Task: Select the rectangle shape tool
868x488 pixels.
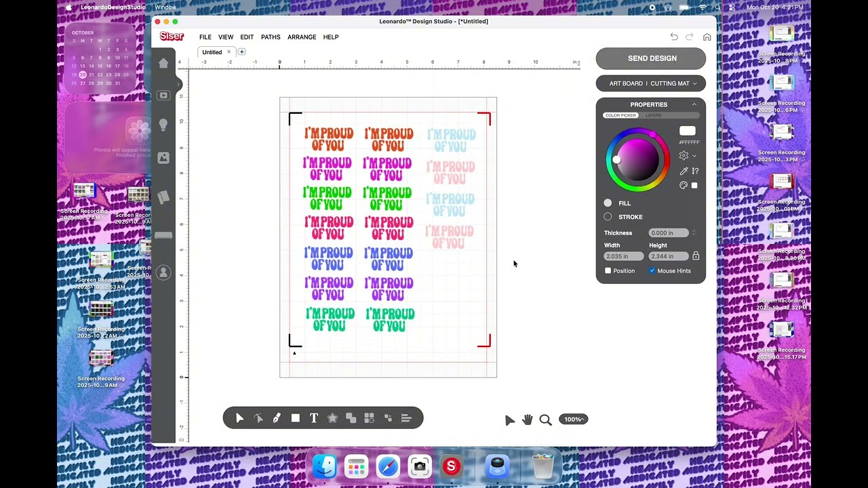Action: click(296, 418)
